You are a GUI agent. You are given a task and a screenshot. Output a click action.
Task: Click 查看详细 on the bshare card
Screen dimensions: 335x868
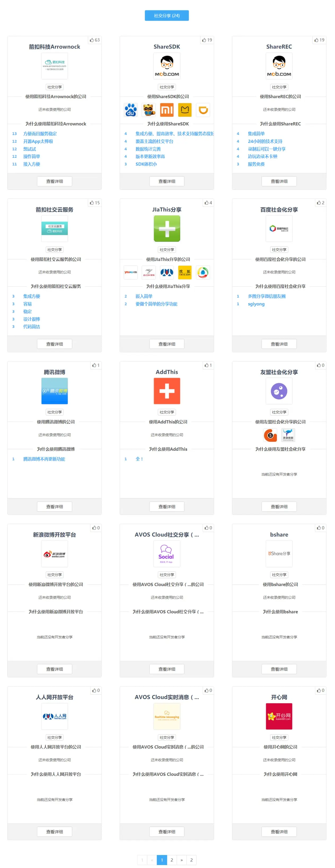[x=279, y=669]
